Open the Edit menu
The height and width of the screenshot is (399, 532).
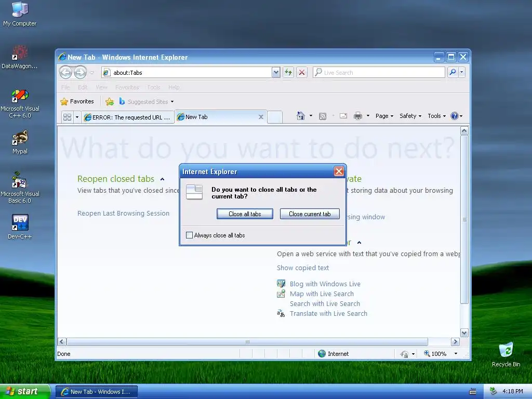point(83,87)
